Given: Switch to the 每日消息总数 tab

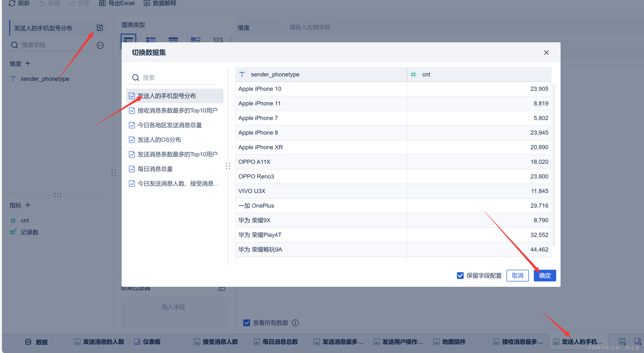Looking at the screenshot, I should click(x=276, y=342).
